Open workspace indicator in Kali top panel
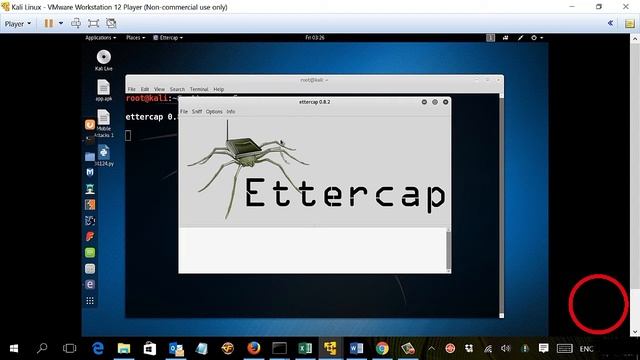640x360 pixels. pyautogui.click(x=491, y=38)
